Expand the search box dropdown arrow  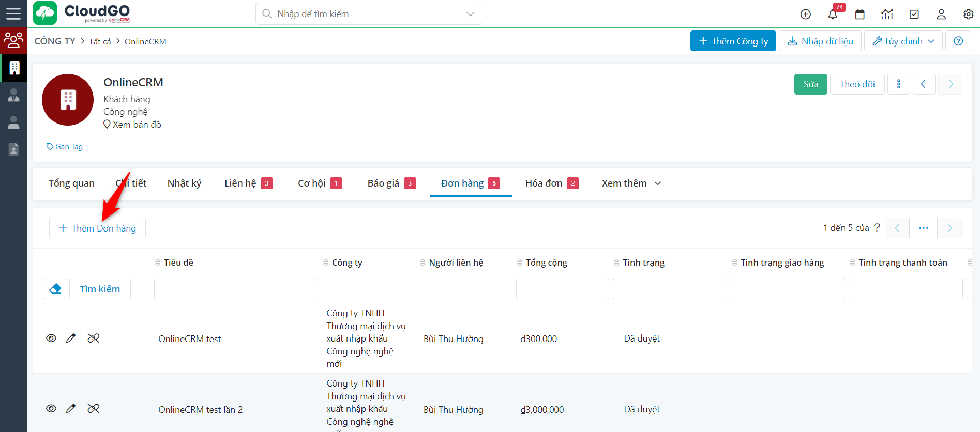coord(470,14)
